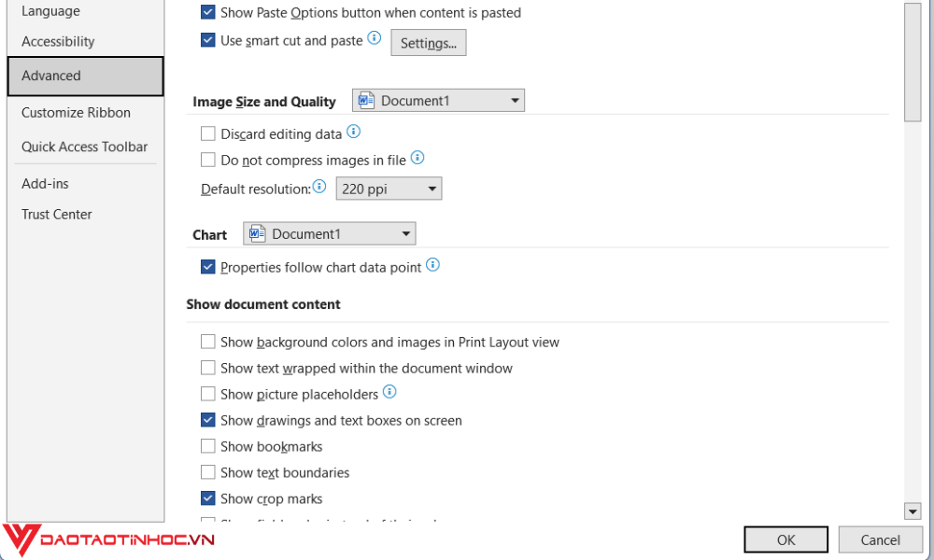
Task: Open Trust Center category
Action: tap(57, 215)
